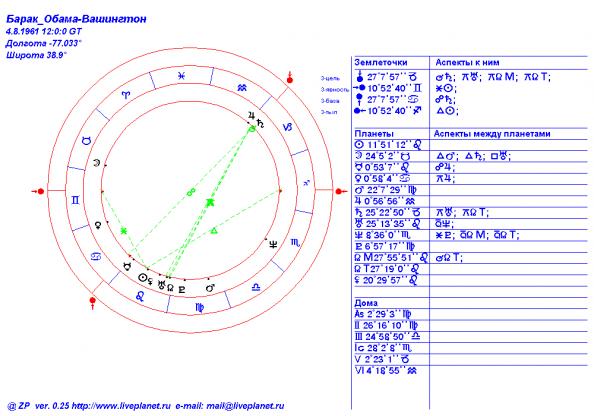This screenshot has width=594, height=416.
Task: Click the Cancer glyph on the zodiac ring
Action: tap(96, 256)
